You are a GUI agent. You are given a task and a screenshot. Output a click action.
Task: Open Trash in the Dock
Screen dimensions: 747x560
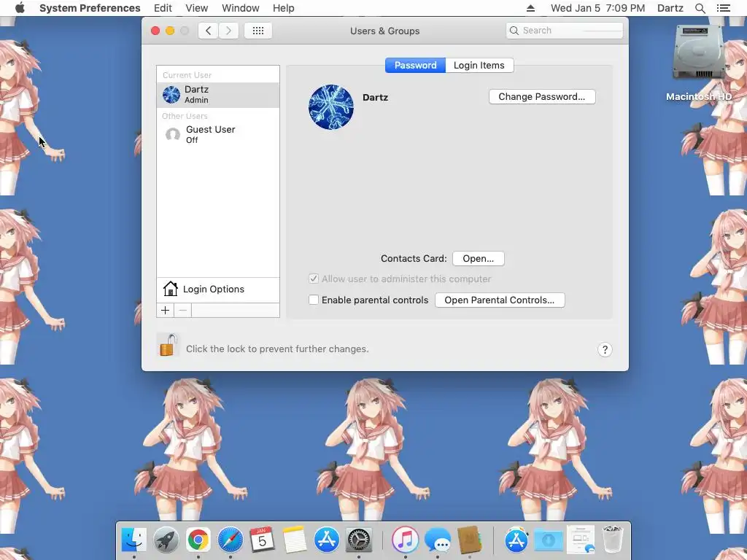click(x=613, y=540)
